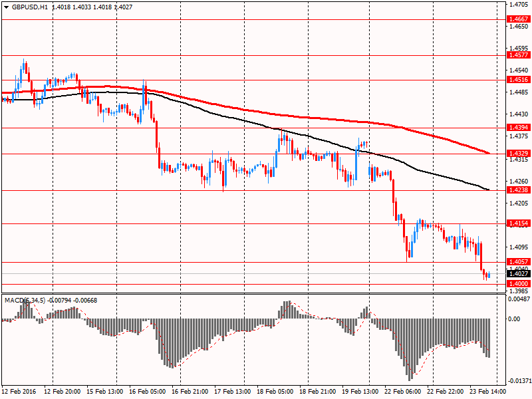Click the 1.4650 price scale value
The image size is (532, 399).
click(x=519, y=26)
